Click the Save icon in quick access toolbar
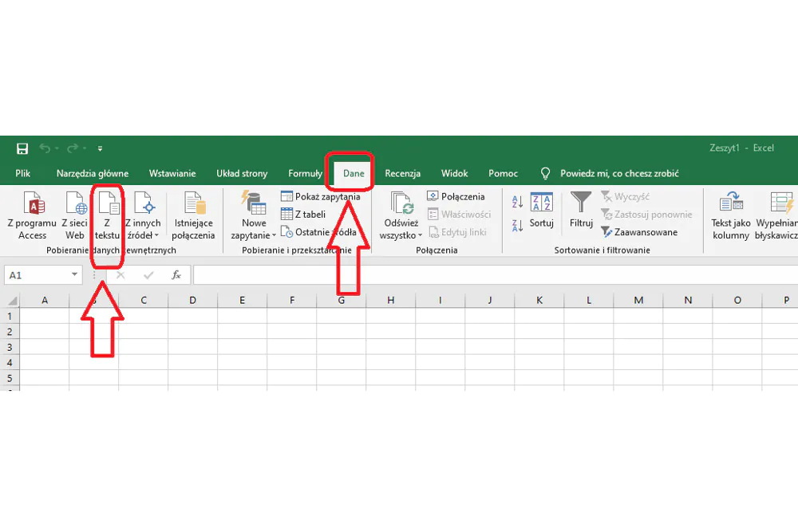This screenshot has height=532, width=798. pos(22,148)
